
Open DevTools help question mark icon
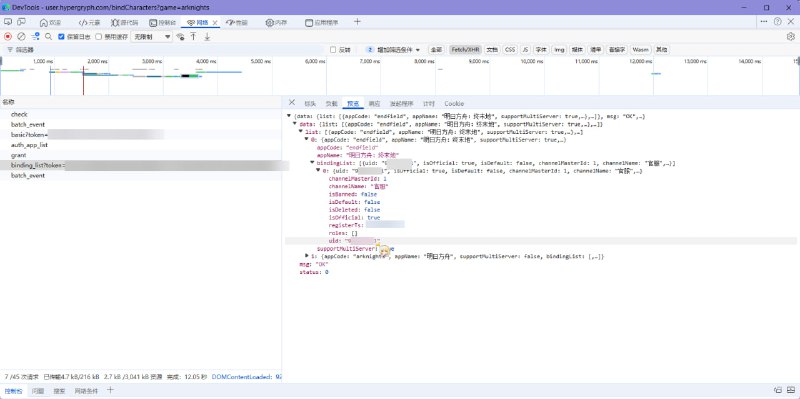[x=778, y=22]
